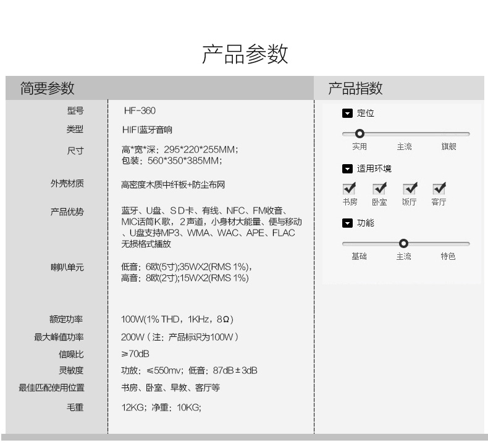Click the HF-360 model value

point(139,111)
